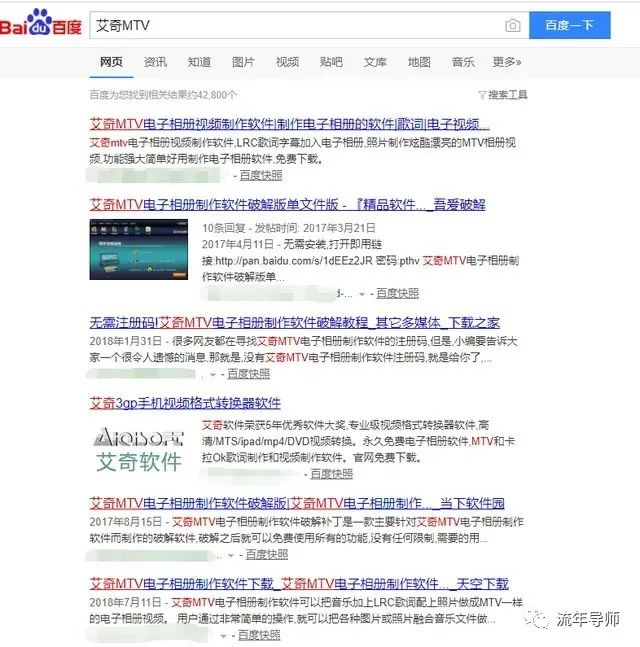Open 天空下载 艾奇MTV下载 result
Screen dimensions: 640x647
click(x=299, y=583)
